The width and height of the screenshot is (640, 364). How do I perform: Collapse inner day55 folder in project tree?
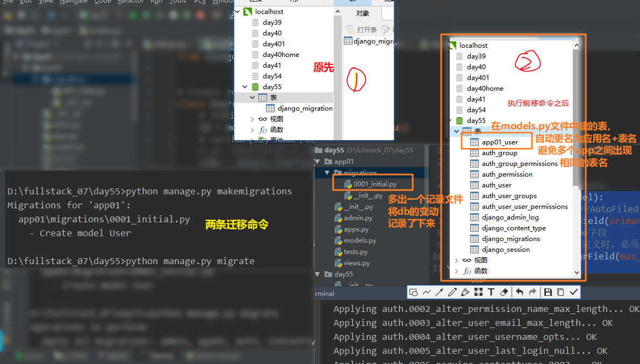click(x=318, y=274)
